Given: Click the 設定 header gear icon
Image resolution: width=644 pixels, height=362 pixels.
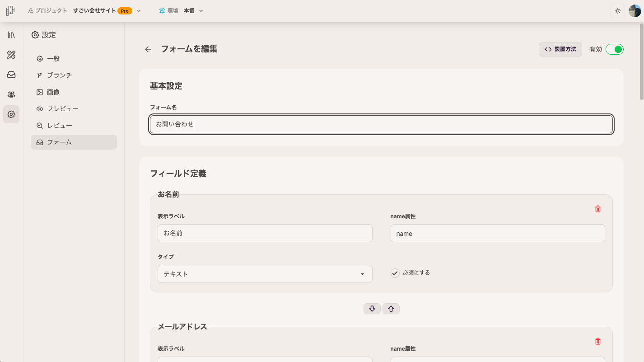Looking at the screenshot, I should point(35,35).
